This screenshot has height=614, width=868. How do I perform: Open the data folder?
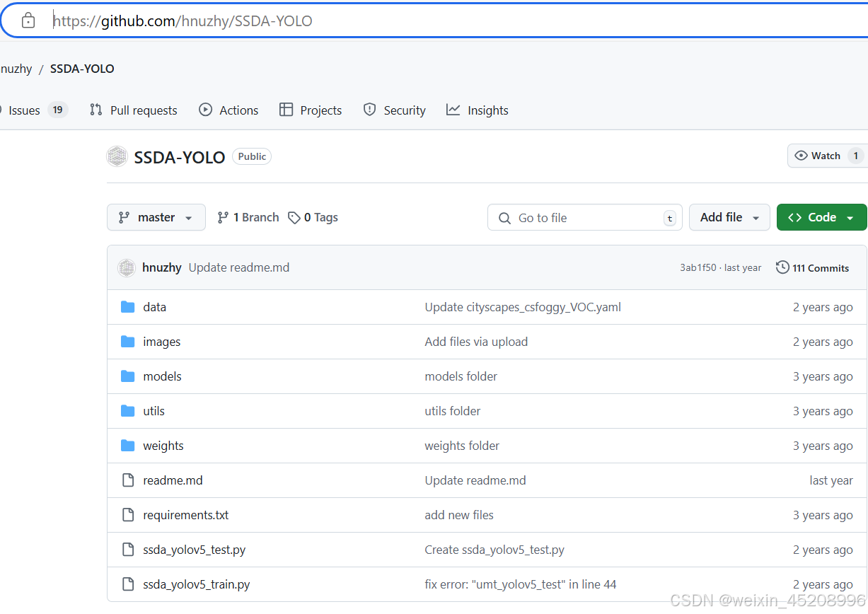tap(154, 307)
